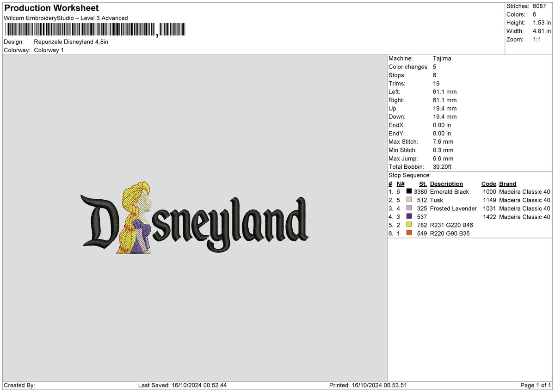Image resolution: width=555 pixels, height=392 pixels.
Task: Click the Machine value Tajima
Action: coord(442,58)
